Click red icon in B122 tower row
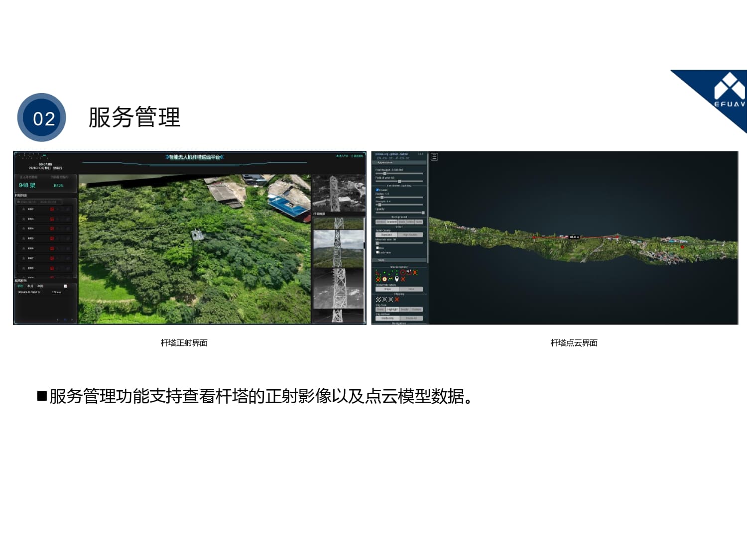 coord(52,209)
